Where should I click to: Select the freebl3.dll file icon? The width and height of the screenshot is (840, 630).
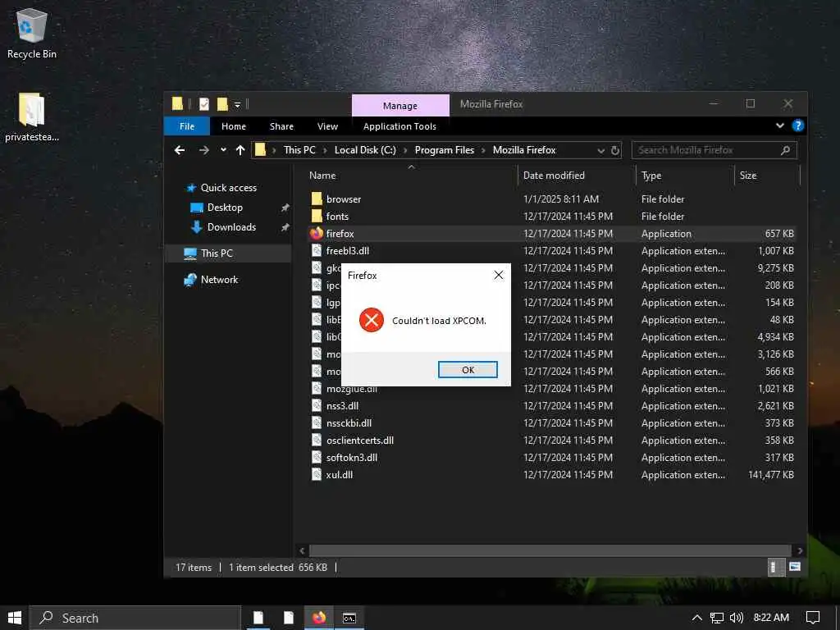(x=317, y=250)
